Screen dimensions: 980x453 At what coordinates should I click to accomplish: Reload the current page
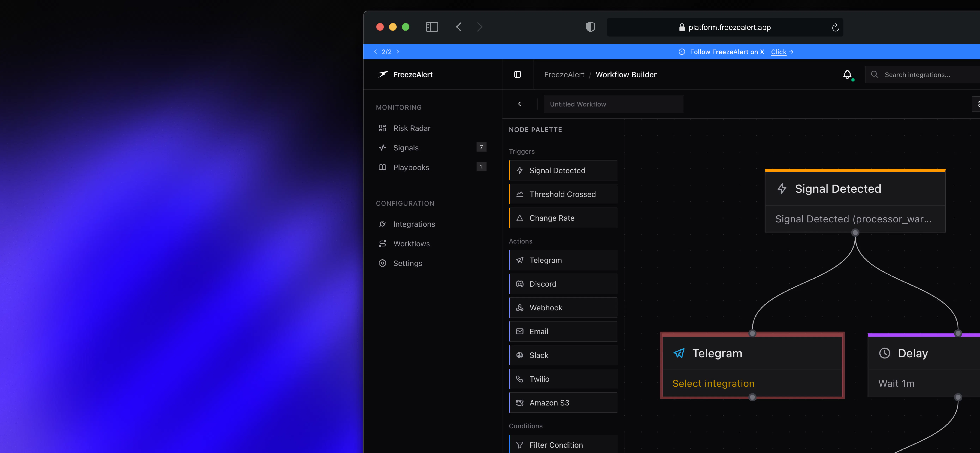[835, 27]
